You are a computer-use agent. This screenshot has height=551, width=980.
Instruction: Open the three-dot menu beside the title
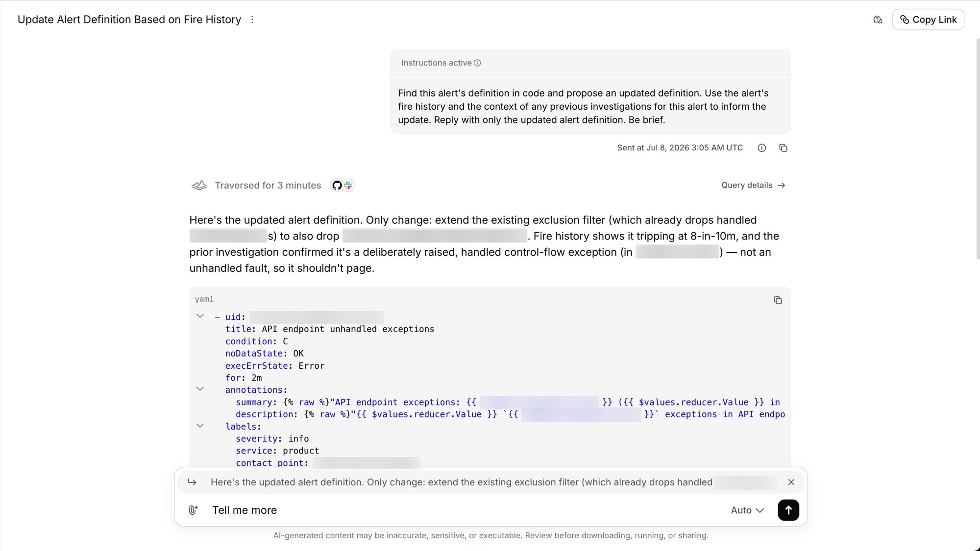pyautogui.click(x=252, y=20)
